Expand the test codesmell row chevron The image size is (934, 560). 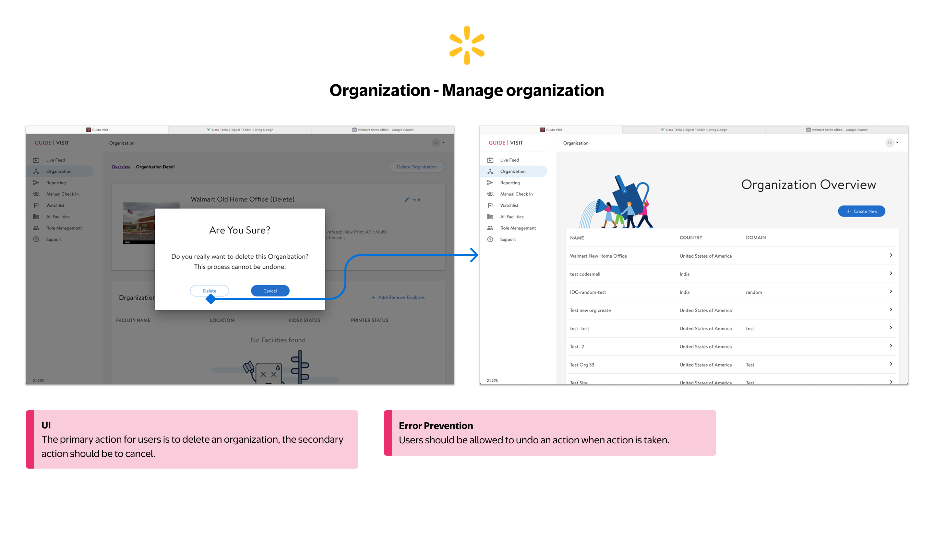click(x=891, y=274)
